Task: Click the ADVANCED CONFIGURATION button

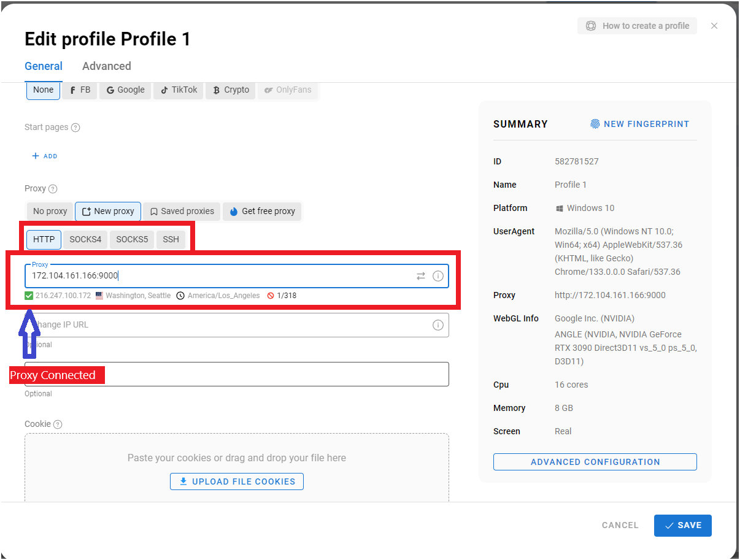Action: pyautogui.click(x=595, y=461)
